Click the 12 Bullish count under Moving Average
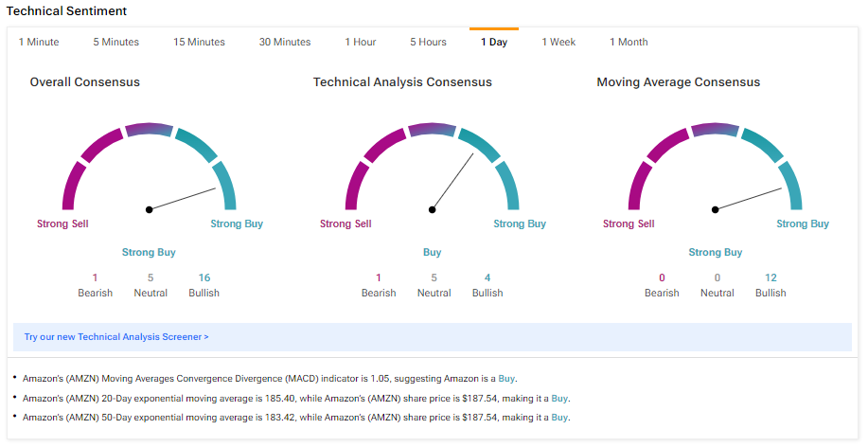This screenshot has width=868, height=447. pyautogui.click(x=771, y=277)
